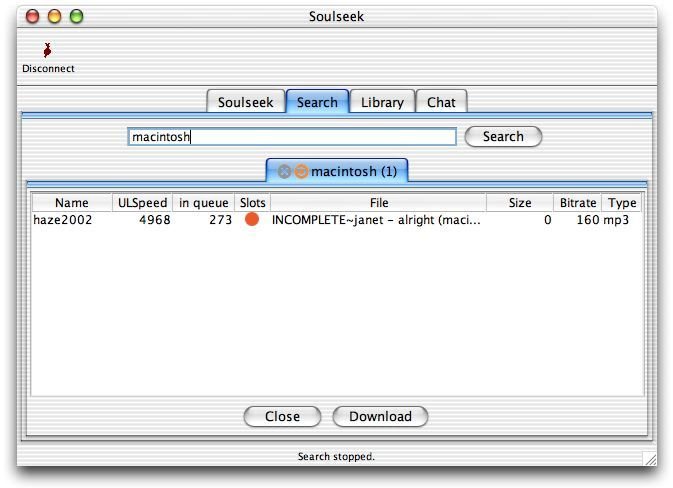Sort results by the ULSpeed column header
The height and width of the screenshot is (488, 673).
point(142,203)
